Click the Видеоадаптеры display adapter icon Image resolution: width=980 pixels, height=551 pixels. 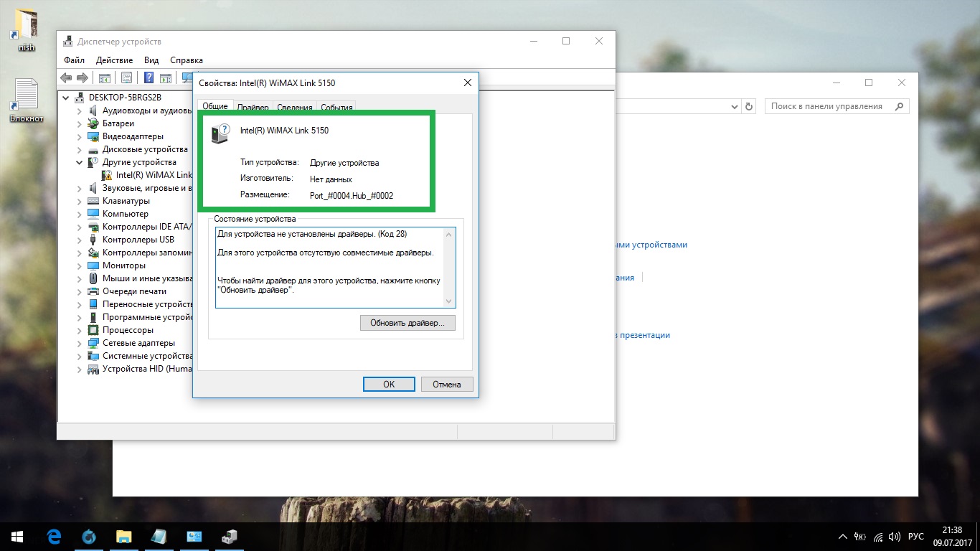point(93,136)
